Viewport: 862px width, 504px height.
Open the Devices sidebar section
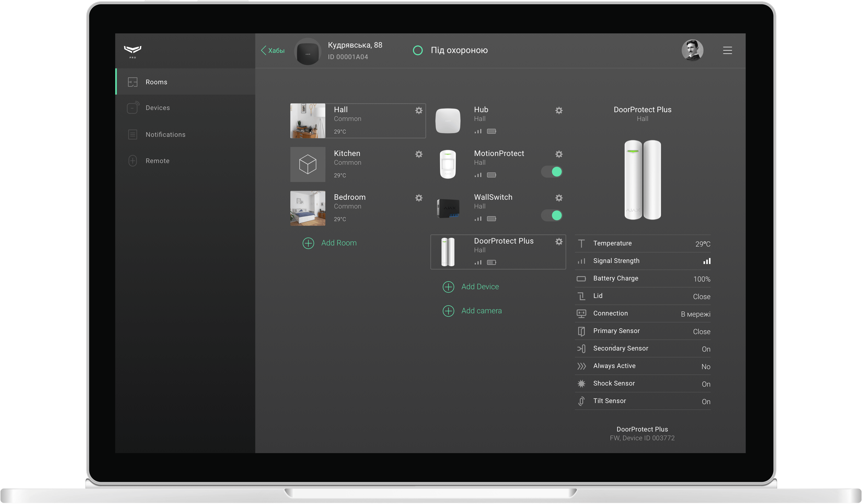tap(157, 108)
